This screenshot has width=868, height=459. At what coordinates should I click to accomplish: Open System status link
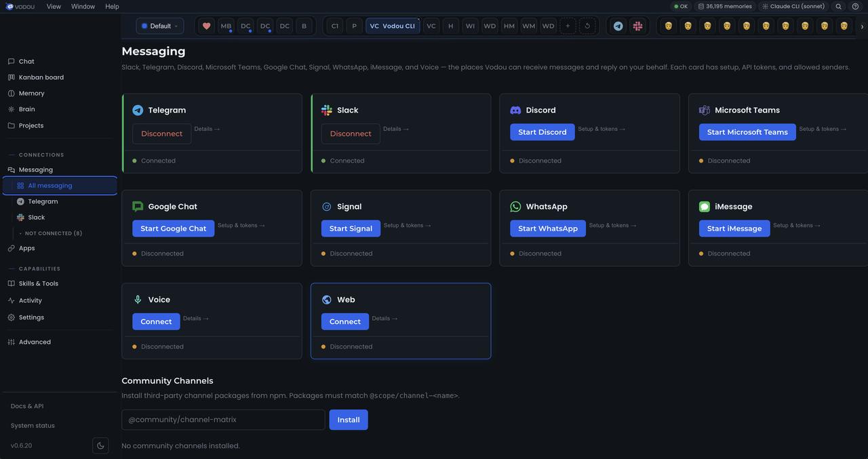33,426
